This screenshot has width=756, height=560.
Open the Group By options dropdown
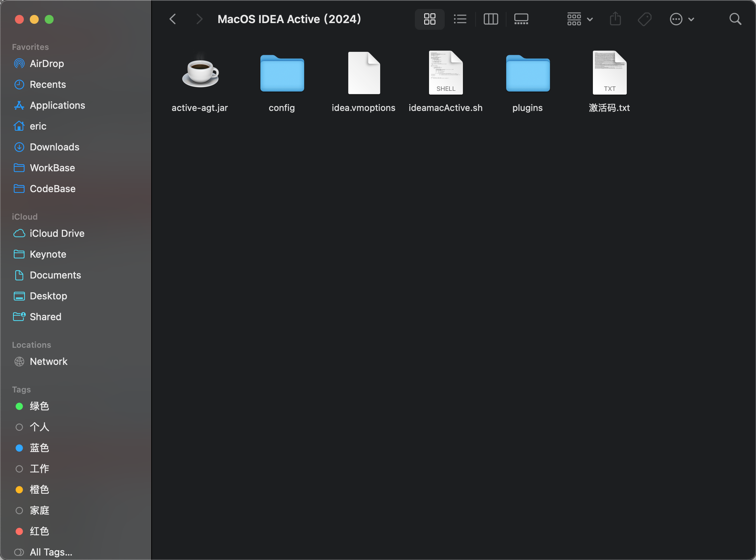[x=579, y=19]
